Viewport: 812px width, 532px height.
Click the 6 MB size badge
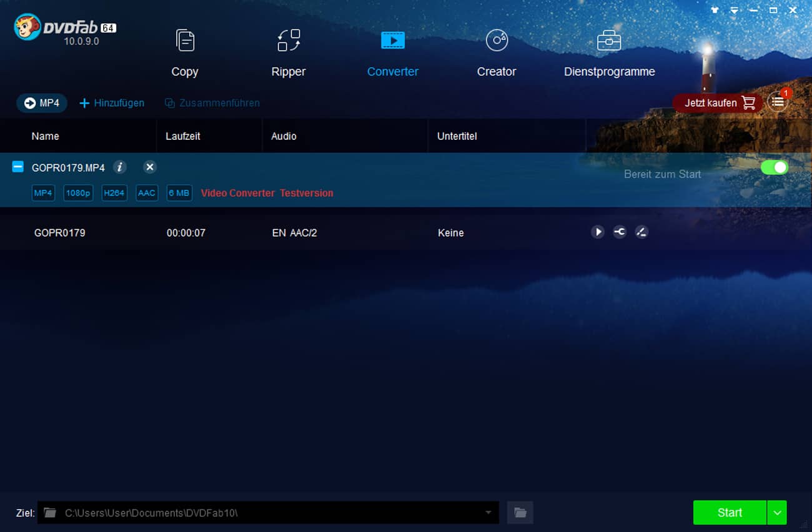coord(179,193)
